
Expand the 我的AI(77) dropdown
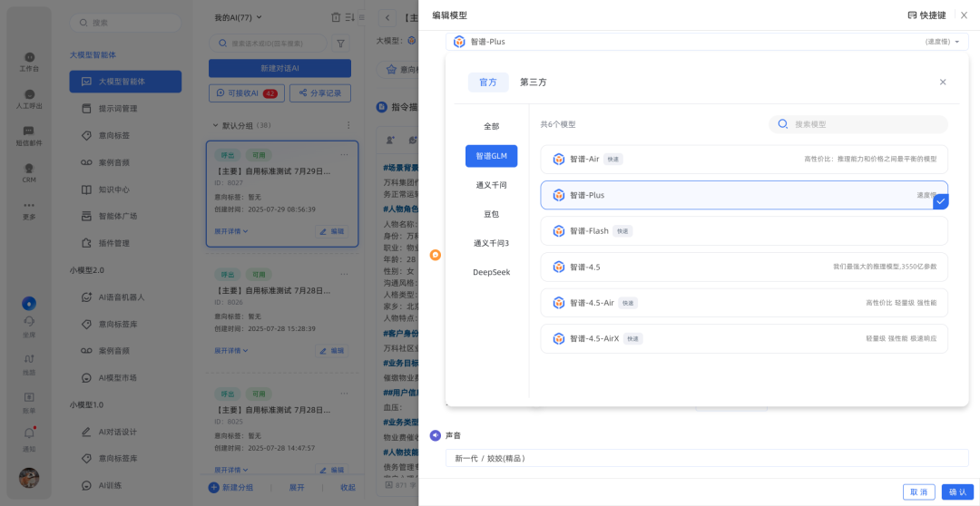[x=238, y=17]
